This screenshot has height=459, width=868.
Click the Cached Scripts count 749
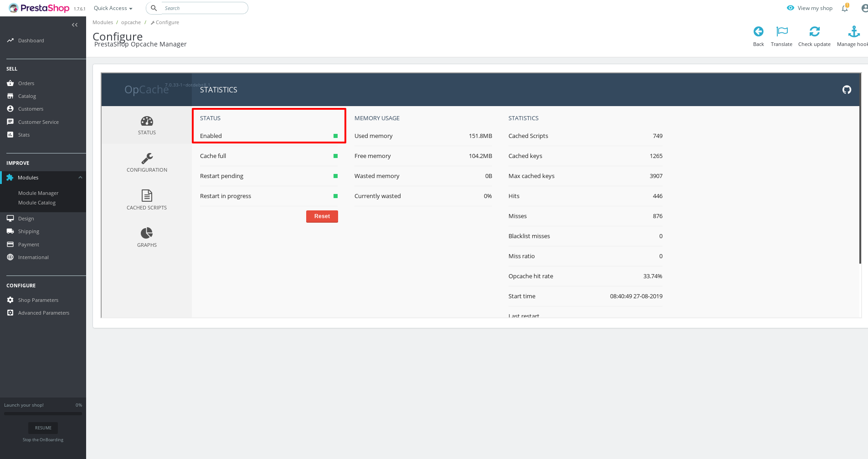pyautogui.click(x=657, y=136)
